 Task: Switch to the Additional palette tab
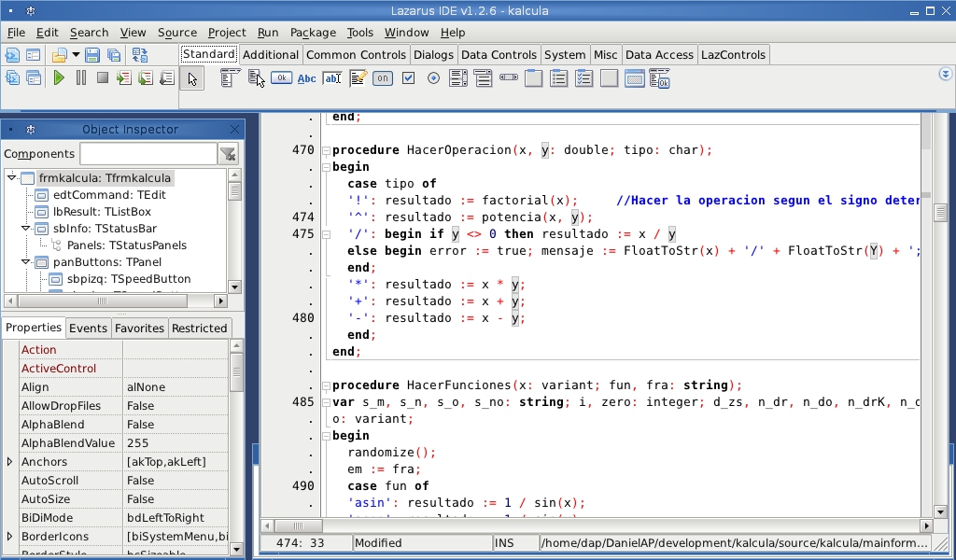pyautogui.click(x=271, y=55)
